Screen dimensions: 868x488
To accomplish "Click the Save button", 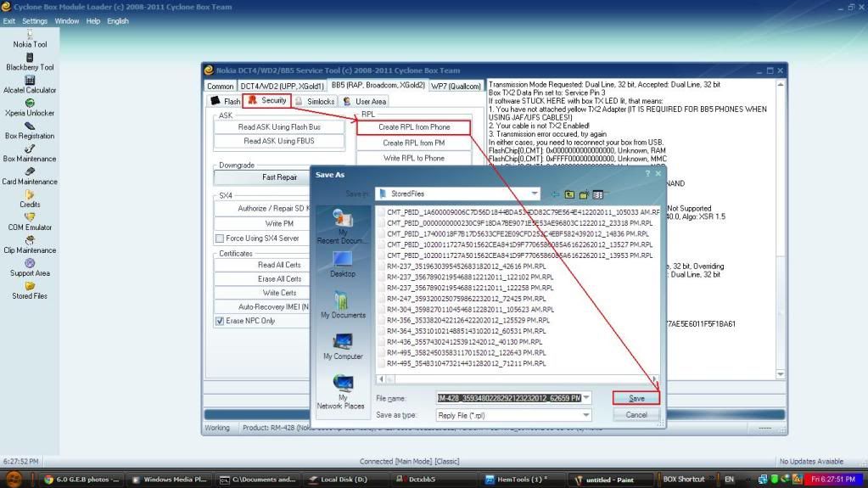I will (636, 398).
